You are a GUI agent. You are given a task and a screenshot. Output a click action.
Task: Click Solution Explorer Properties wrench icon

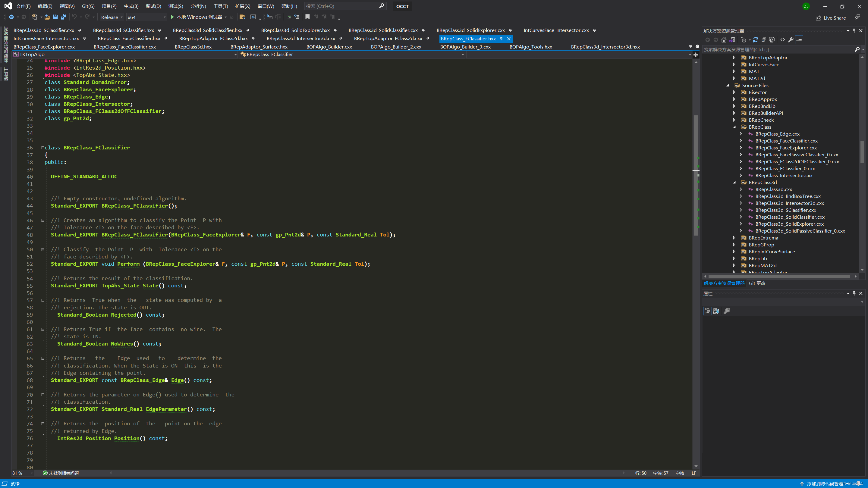791,40
